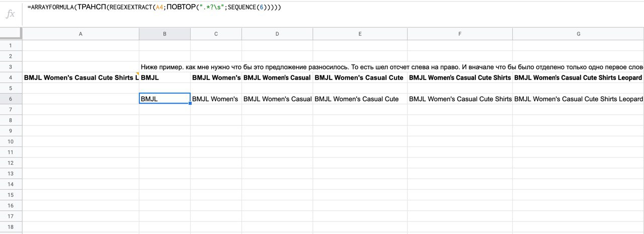Select column A header
This screenshot has height=234, width=644.
[x=80, y=34]
